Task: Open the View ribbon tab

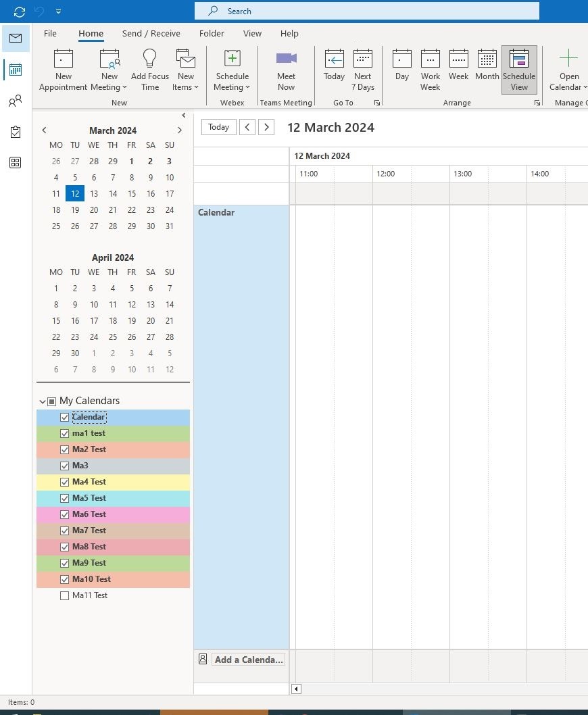Action: (x=252, y=33)
